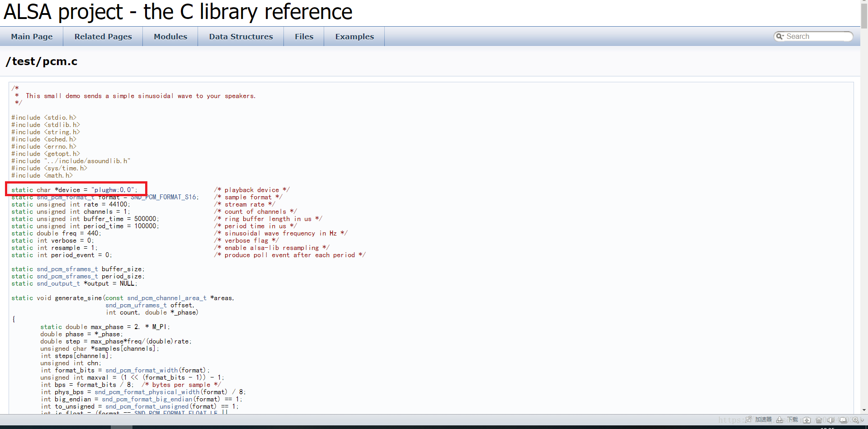868x429 pixels.
Task: Open the Examples tab
Action: point(354,36)
